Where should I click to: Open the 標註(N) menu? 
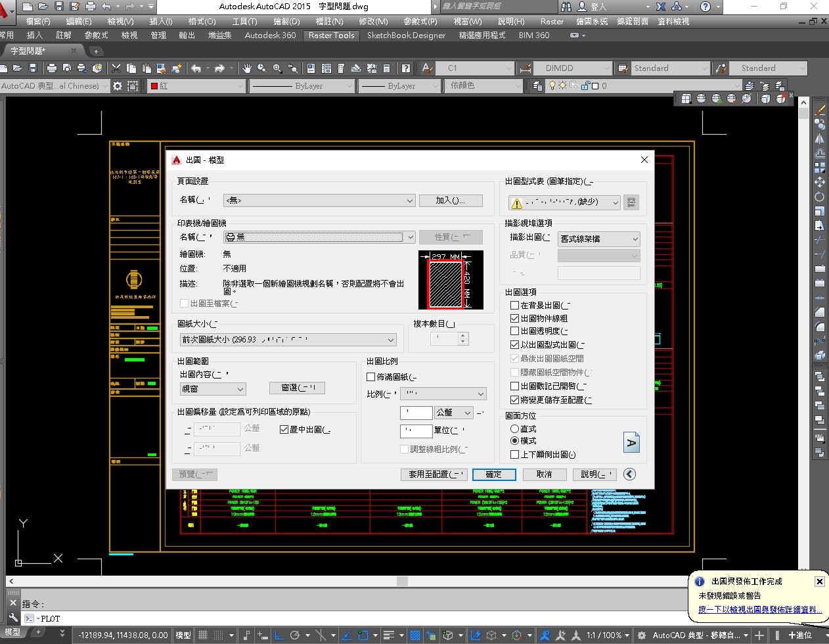[329, 22]
